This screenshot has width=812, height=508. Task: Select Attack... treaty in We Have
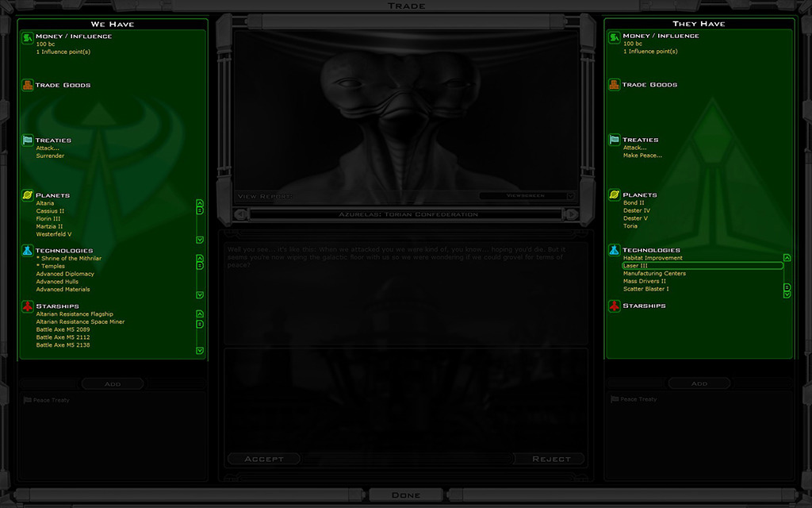pyautogui.click(x=48, y=148)
